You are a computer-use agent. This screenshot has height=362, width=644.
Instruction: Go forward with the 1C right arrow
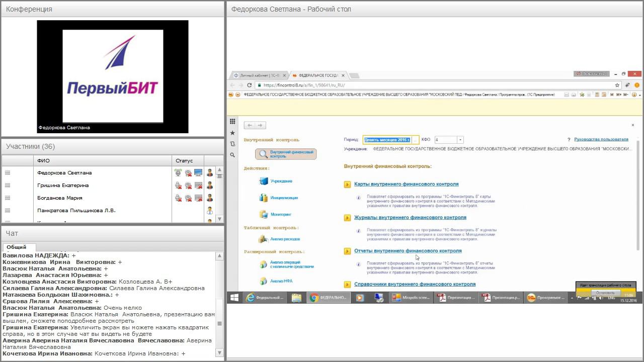coord(260,125)
